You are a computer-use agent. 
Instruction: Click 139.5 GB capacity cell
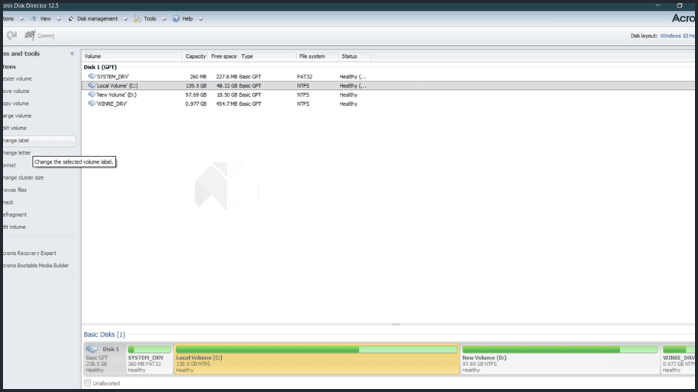coord(196,85)
